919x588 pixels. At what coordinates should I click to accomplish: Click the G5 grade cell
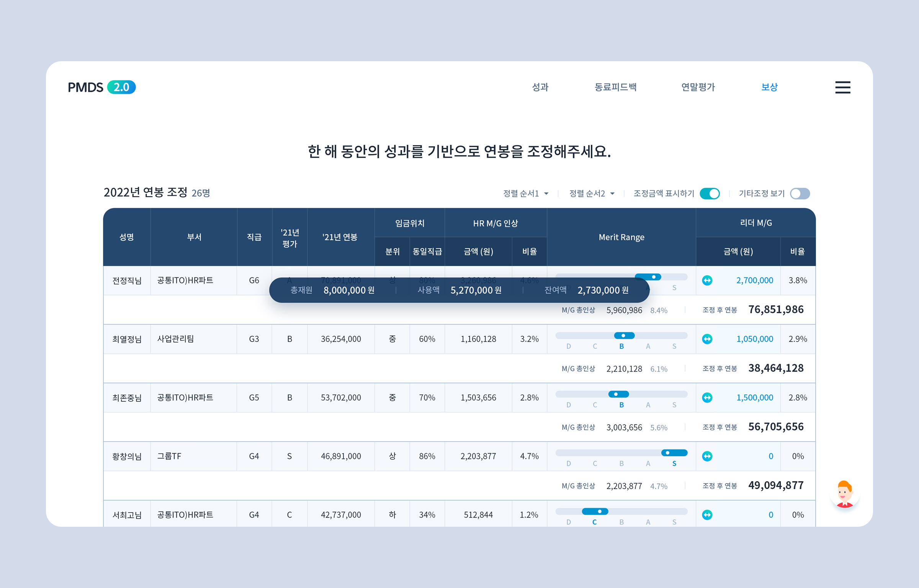254,397
